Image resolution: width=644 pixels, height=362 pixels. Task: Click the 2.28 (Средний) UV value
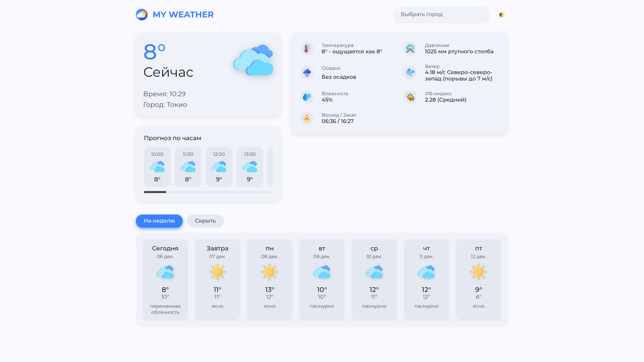point(445,100)
